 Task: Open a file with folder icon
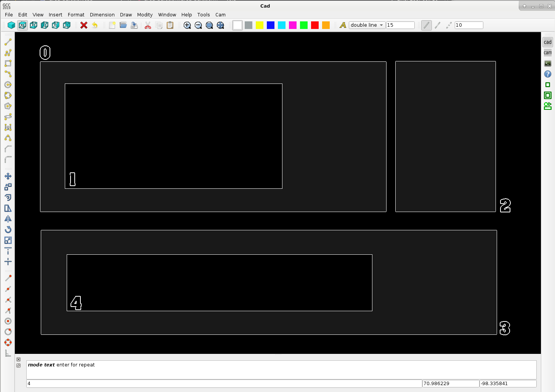pyautogui.click(x=123, y=25)
